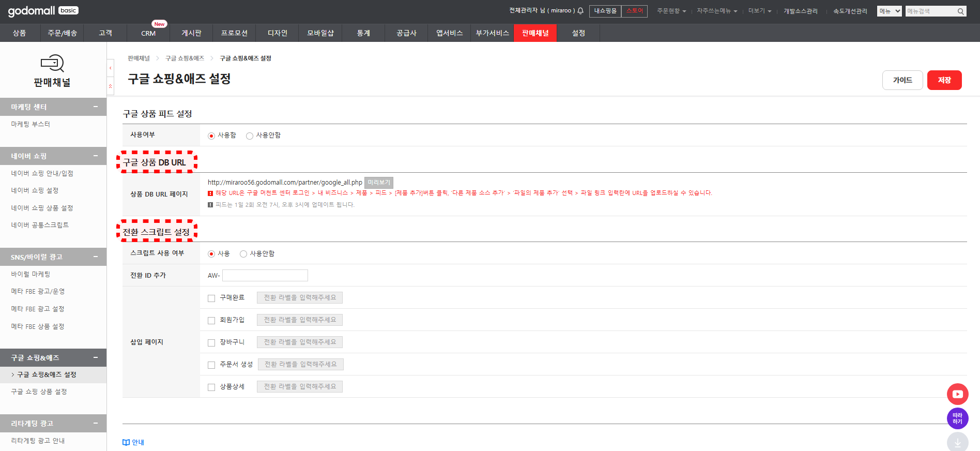The width and height of the screenshot is (980, 451).
Task: Open the 프로모션 main menu
Action: coord(234,33)
